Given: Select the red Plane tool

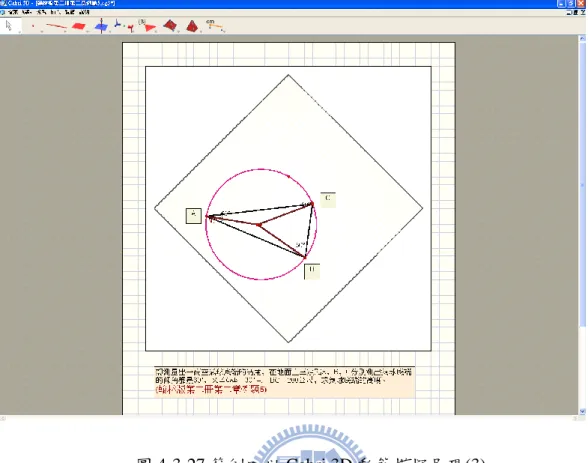Looking at the screenshot, I should [79, 26].
